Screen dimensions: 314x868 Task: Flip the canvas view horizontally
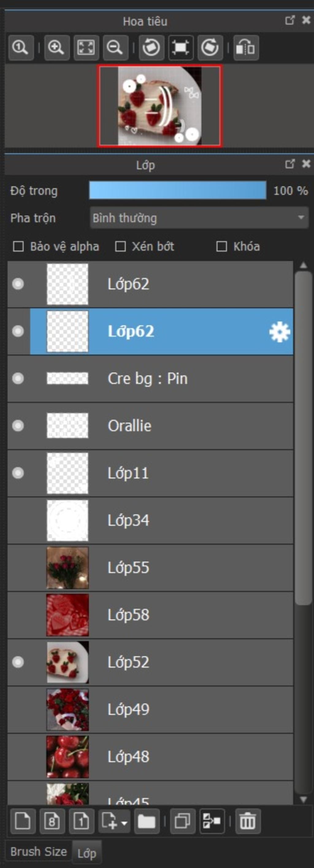(246, 48)
